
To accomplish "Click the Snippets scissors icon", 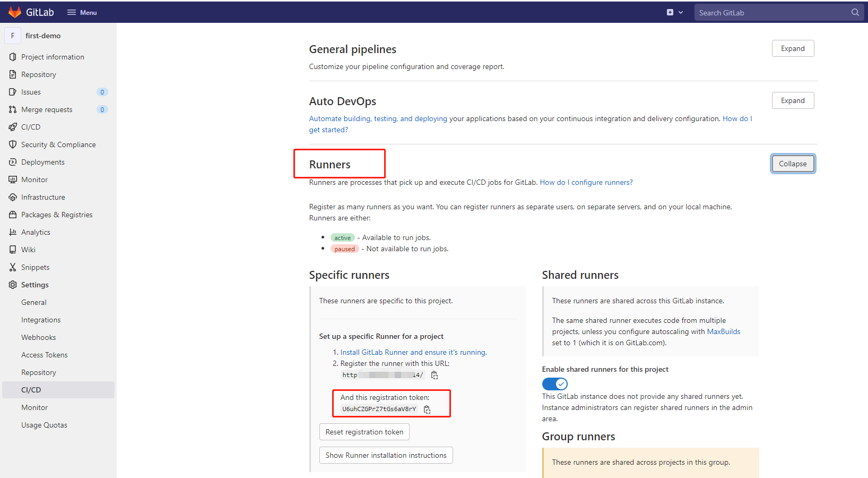I will 13,267.
